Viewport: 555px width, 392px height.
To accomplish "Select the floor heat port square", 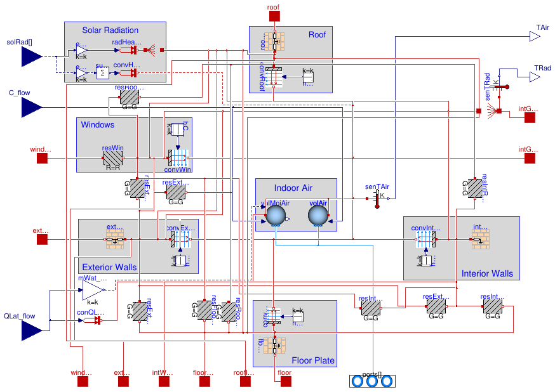I will pyautogui.click(x=286, y=381).
